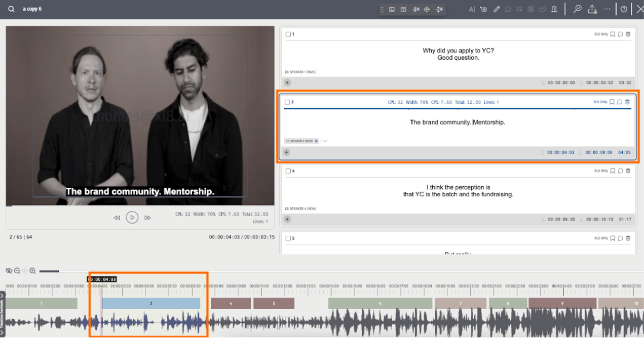Fast-forward the video
This screenshot has width=644, height=338.
pyautogui.click(x=148, y=218)
